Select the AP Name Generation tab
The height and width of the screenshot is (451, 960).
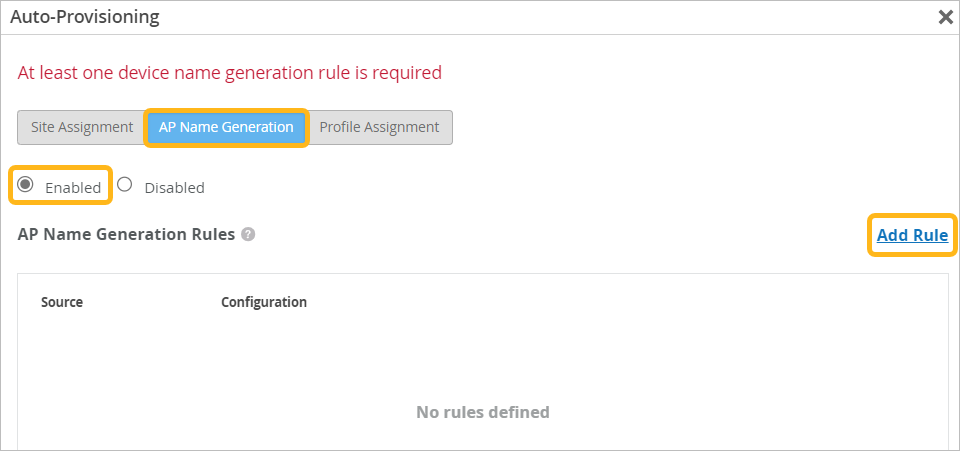pyautogui.click(x=226, y=127)
